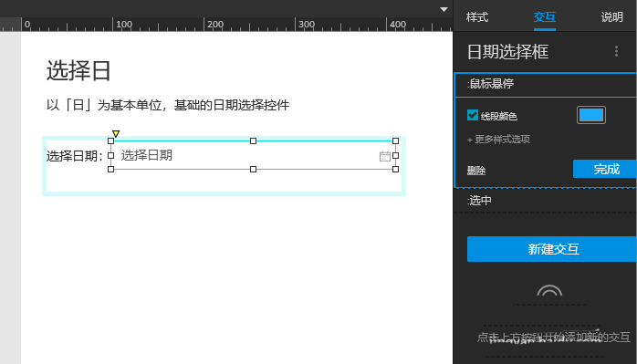
Task: Switch to the 说明 tab
Action: tap(611, 17)
